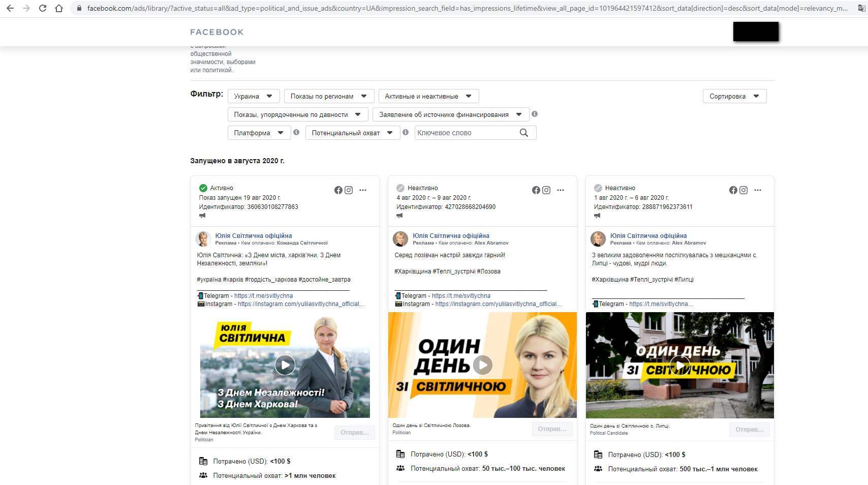Click Facebook icon on the 1–6 Aug ad

[x=733, y=190]
